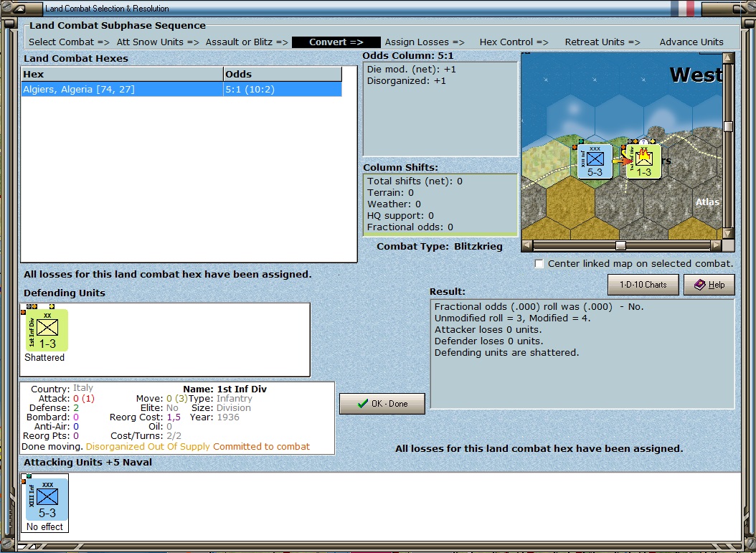Click the French flag icon in title bar
Viewport: 756px width, 553px height.
[683, 8]
